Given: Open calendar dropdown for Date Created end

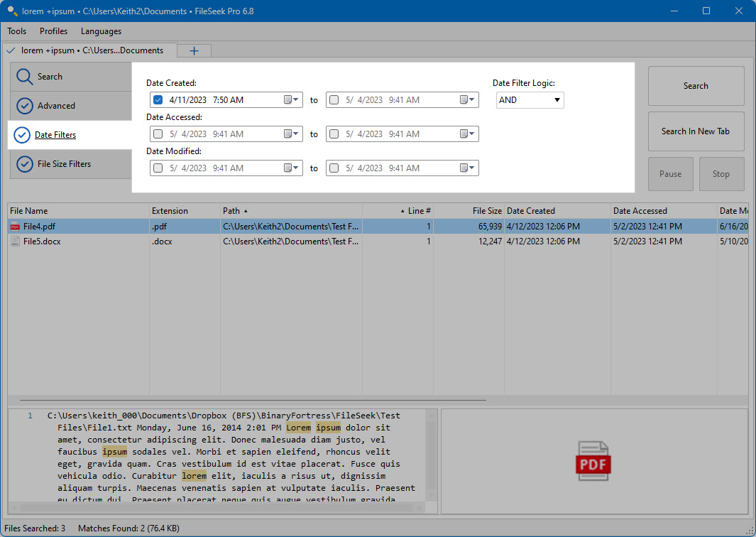Looking at the screenshot, I should coord(467,100).
